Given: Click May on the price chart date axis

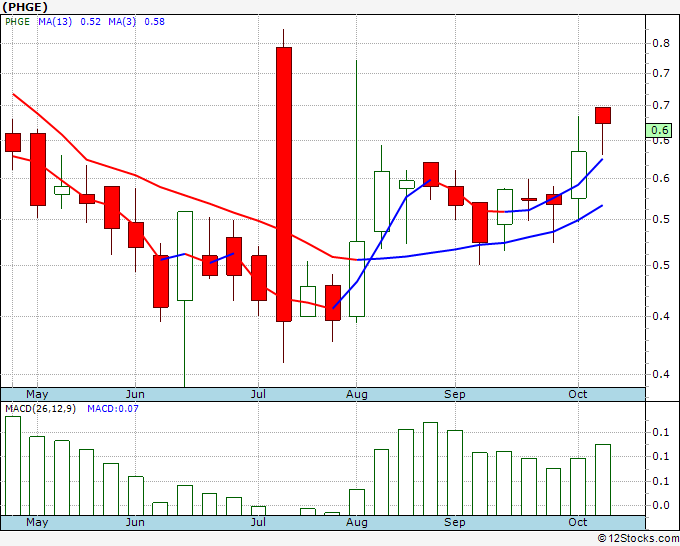Looking at the screenshot, I should pyautogui.click(x=37, y=394).
